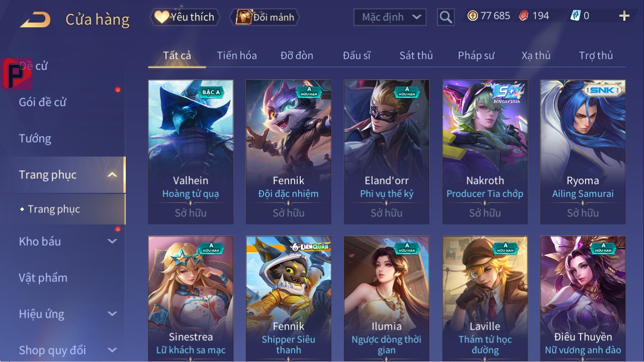
Task: Select the Tiến hóa tab
Action: (237, 55)
